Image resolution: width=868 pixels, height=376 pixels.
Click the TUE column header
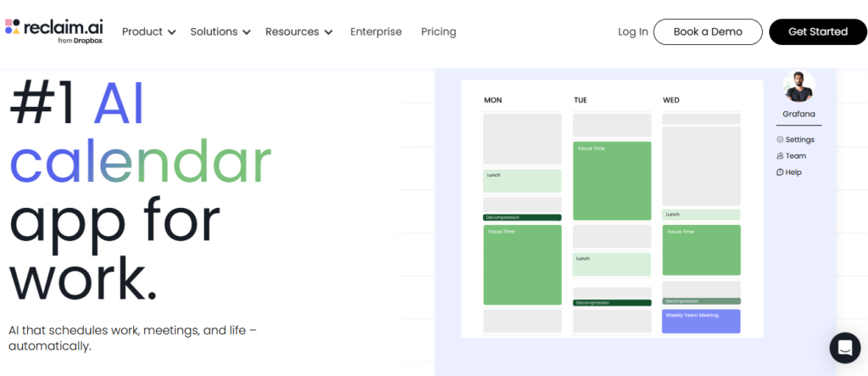point(580,100)
